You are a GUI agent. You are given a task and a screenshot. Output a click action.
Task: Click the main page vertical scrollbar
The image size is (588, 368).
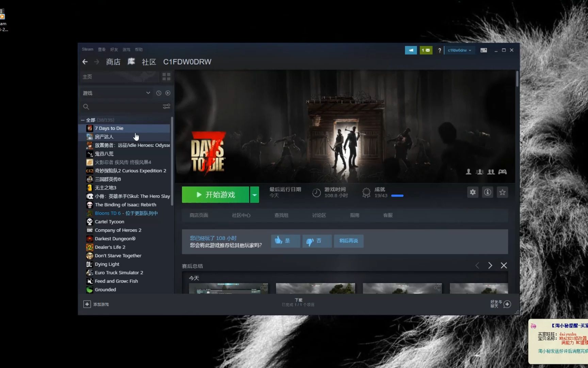click(x=517, y=79)
